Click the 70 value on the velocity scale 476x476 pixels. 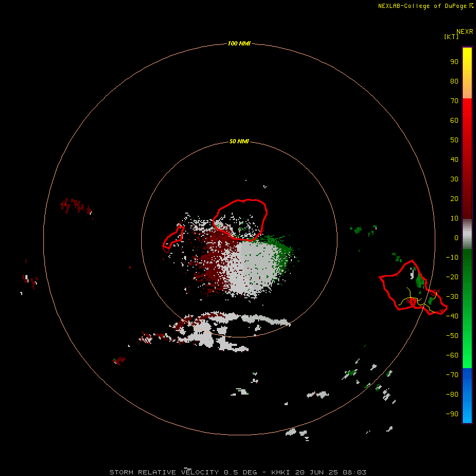(x=454, y=101)
